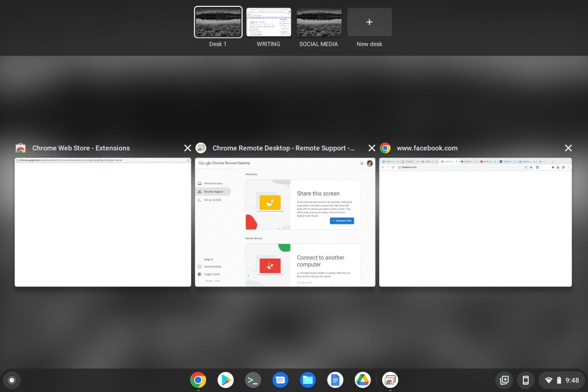The height and width of the screenshot is (392, 588).
Task: Open the ChromeOS launcher
Action: click(12, 380)
